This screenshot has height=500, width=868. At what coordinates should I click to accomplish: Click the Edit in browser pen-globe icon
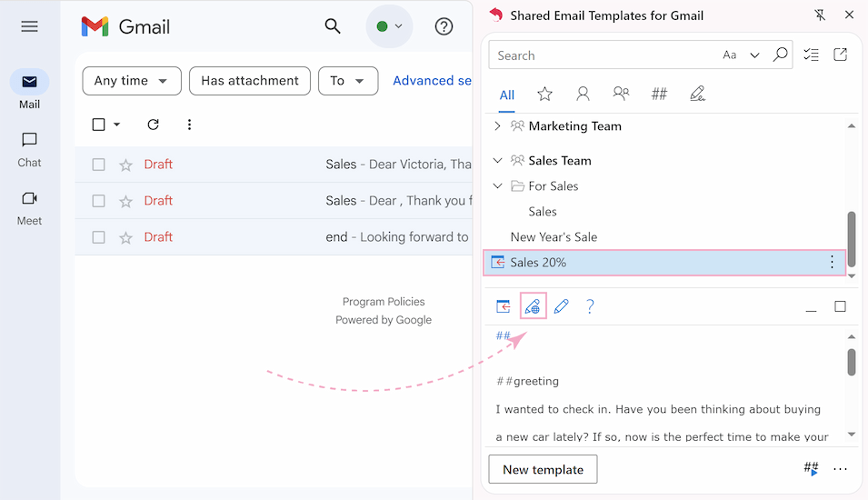pyautogui.click(x=533, y=306)
